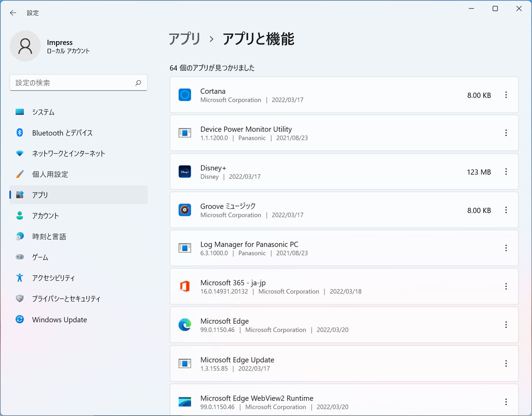Viewport: 532px width, 416px height.
Task: Click the ゲーム sidebar icon
Action: pos(20,257)
